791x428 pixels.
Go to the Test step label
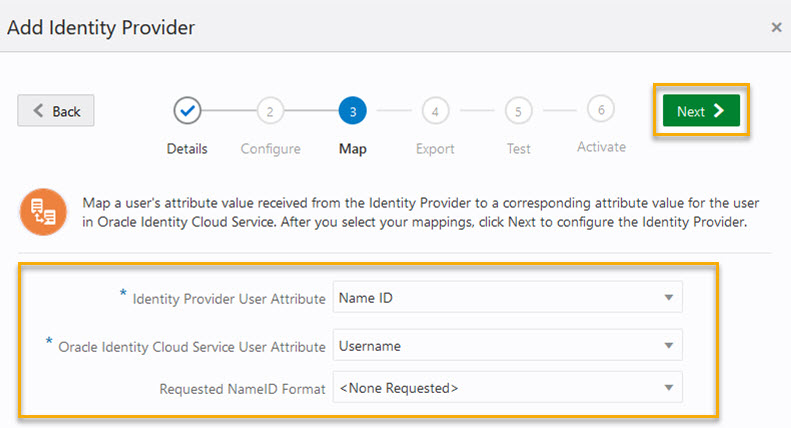518,149
